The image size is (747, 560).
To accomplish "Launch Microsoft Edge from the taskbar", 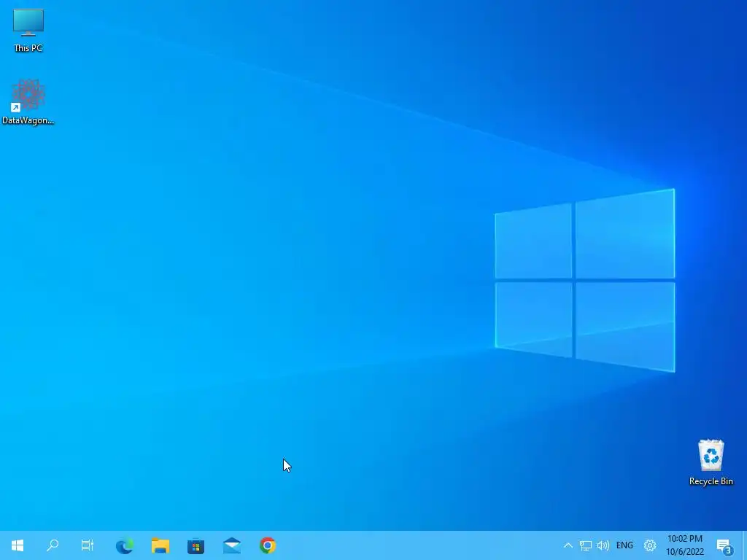I will coord(124,545).
